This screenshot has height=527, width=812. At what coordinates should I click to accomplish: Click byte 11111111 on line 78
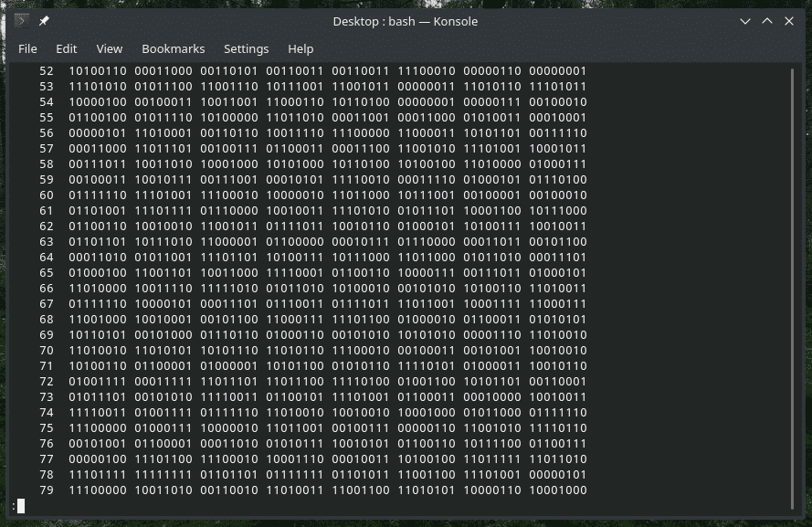(160, 475)
